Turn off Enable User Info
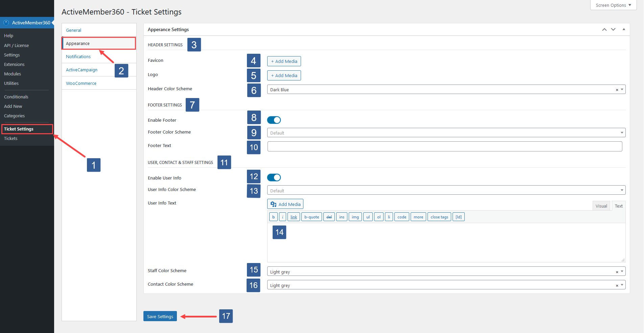 274,177
